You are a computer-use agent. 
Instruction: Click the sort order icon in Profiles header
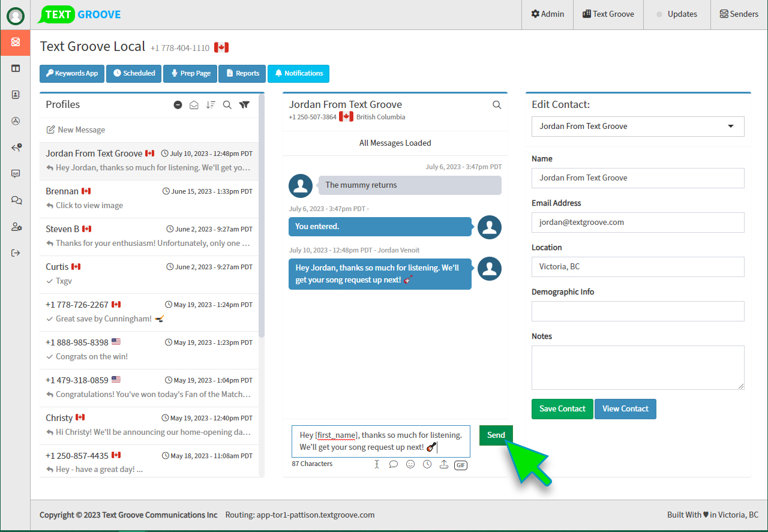click(x=211, y=105)
